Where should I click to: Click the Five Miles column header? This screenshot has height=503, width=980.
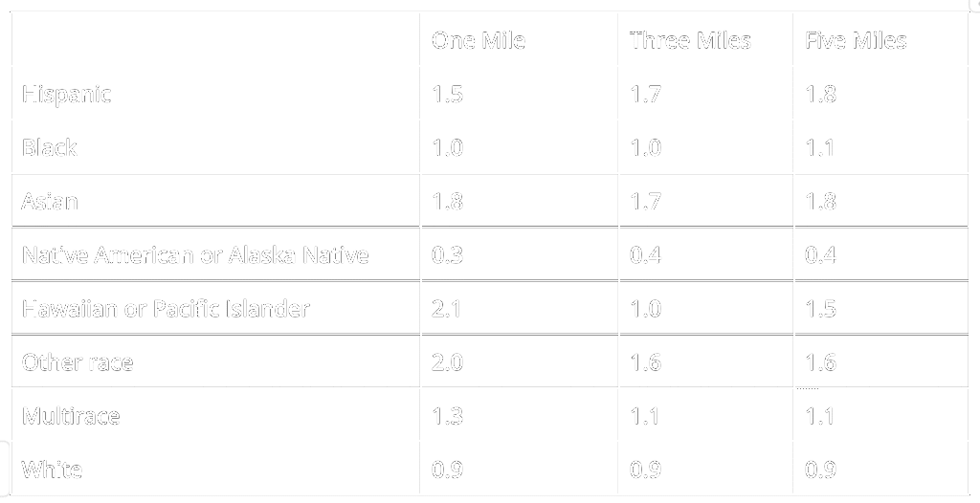856,40
